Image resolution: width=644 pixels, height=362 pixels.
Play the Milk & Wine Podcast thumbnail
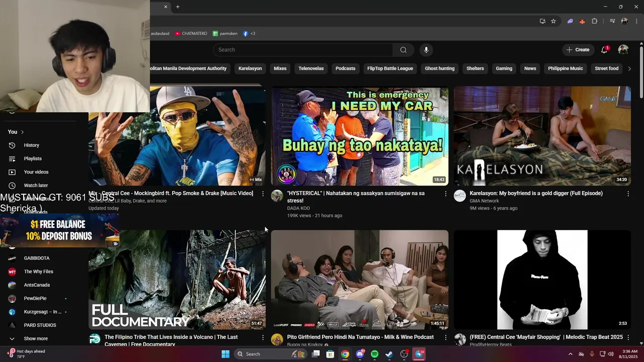(359, 280)
